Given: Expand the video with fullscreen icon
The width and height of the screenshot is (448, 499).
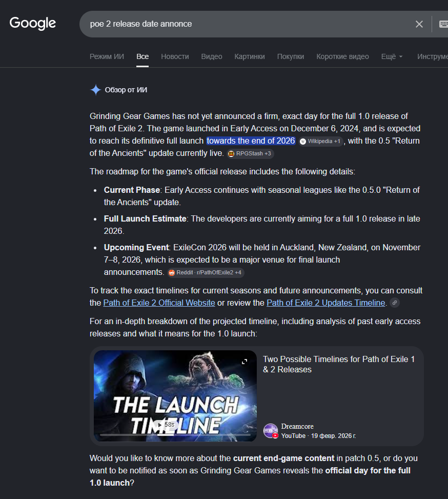Looking at the screenshot, I should [245, 362].
